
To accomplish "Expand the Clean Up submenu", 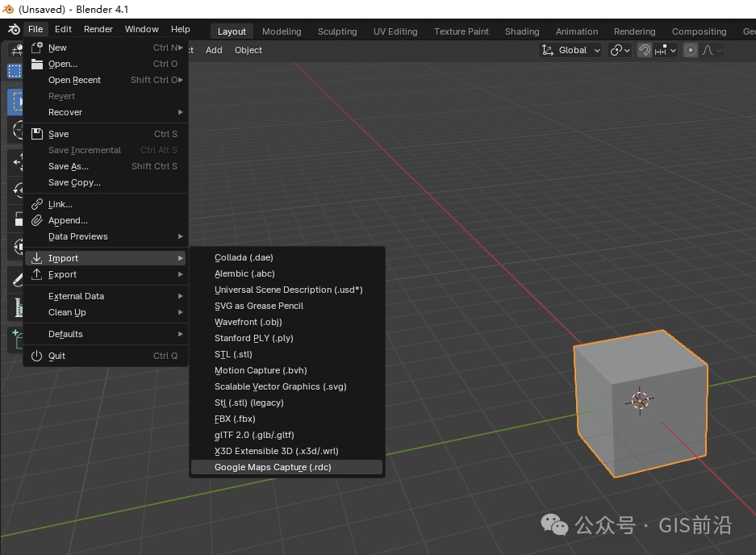I will [x=106, y=312].
